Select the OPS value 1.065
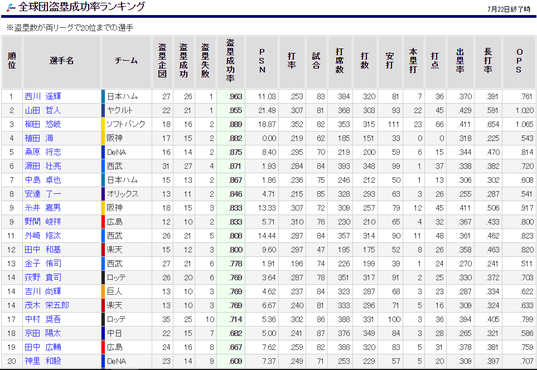 tap(525, 124)
